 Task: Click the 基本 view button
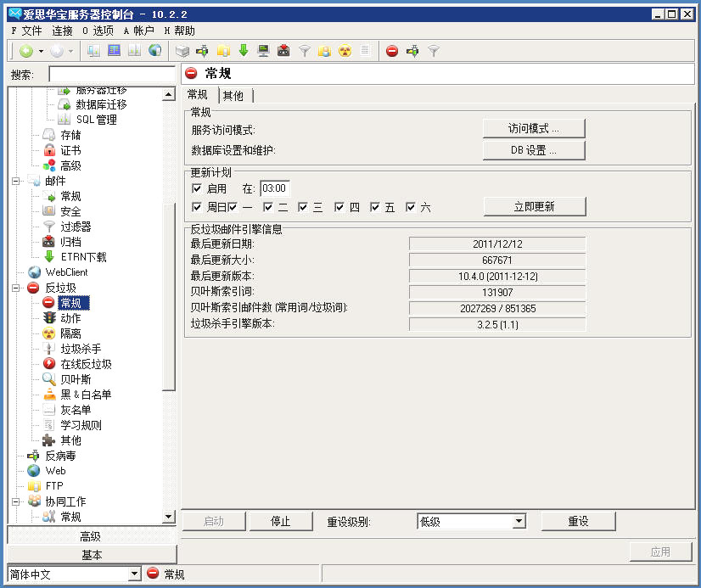pos(93,555)
